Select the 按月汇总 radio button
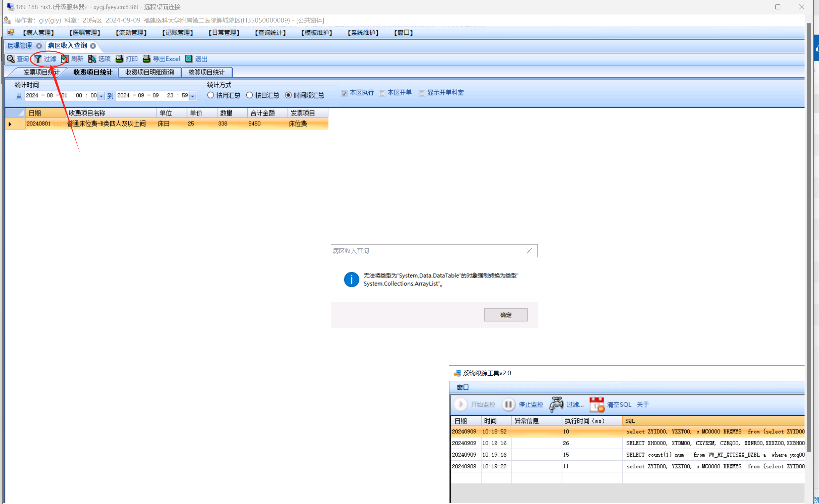The width and height of the screenshot is (819, 504). (211, 95)
